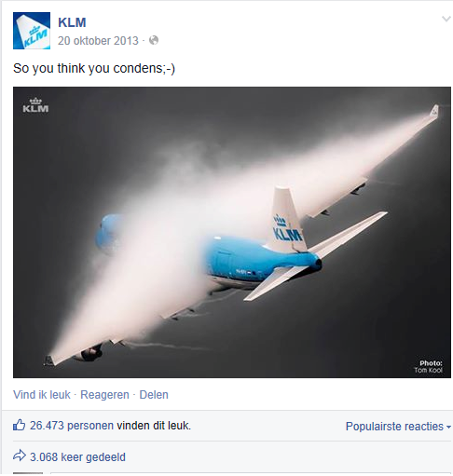Open the Populairste reacties sorting dropdown
Viewport: 453px width, 476px height.
(x=398, y=427)
